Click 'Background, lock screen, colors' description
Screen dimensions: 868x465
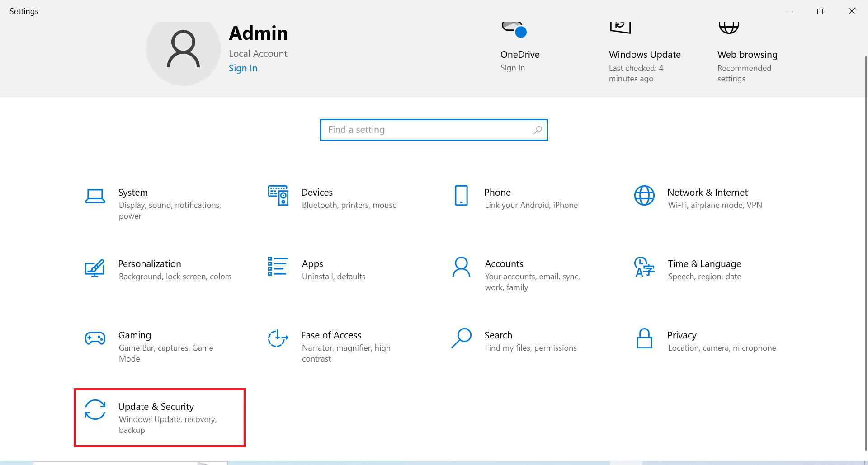(175, 277)
